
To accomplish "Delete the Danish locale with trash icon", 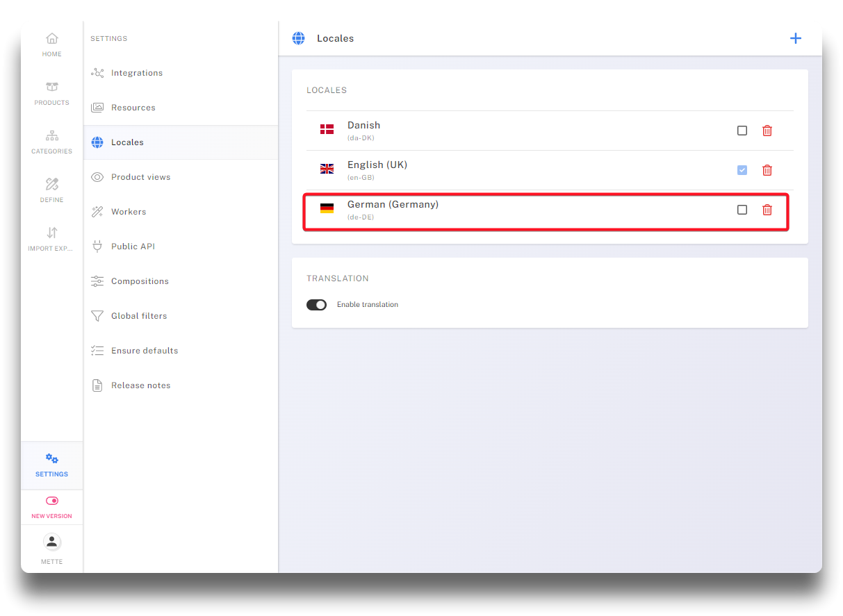I will (x=767, y=131).
